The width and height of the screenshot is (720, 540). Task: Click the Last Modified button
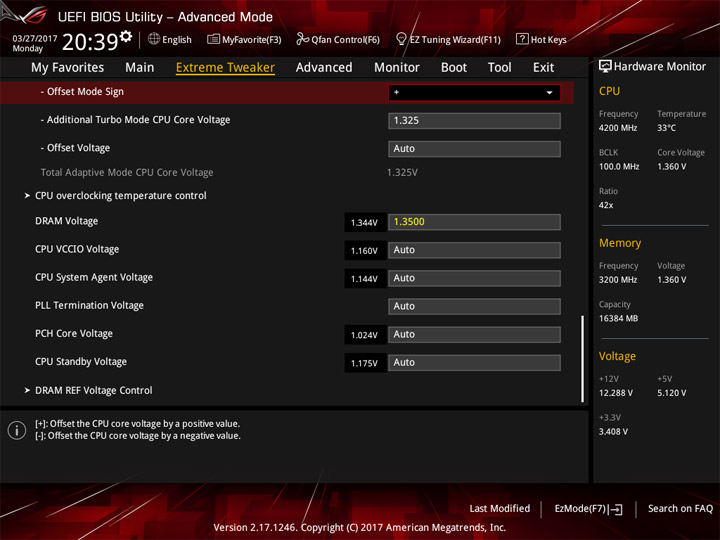pyautogui.click(x=500, y=509)
